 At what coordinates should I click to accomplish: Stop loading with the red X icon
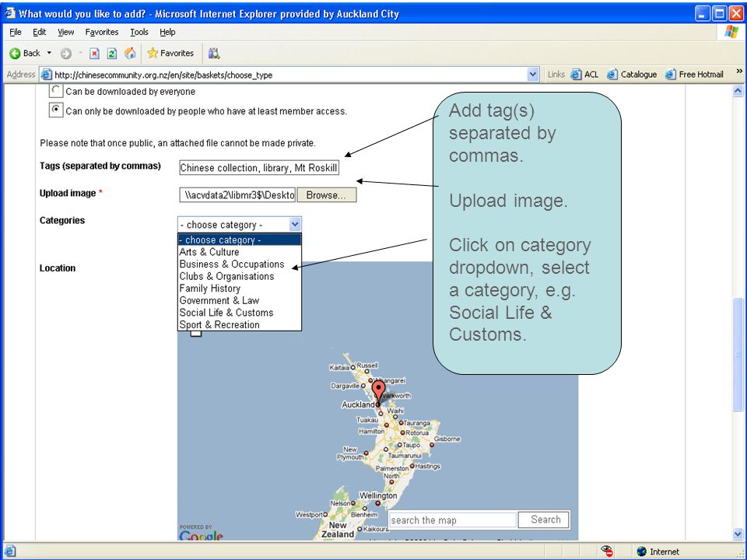click(x=95, y=54)
